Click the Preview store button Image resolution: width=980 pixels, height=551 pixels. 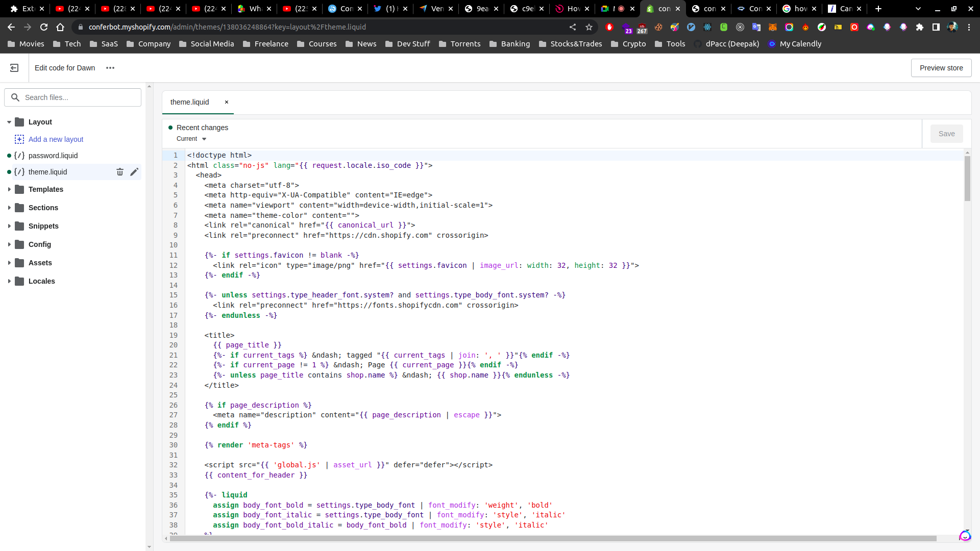pos(941,68)
